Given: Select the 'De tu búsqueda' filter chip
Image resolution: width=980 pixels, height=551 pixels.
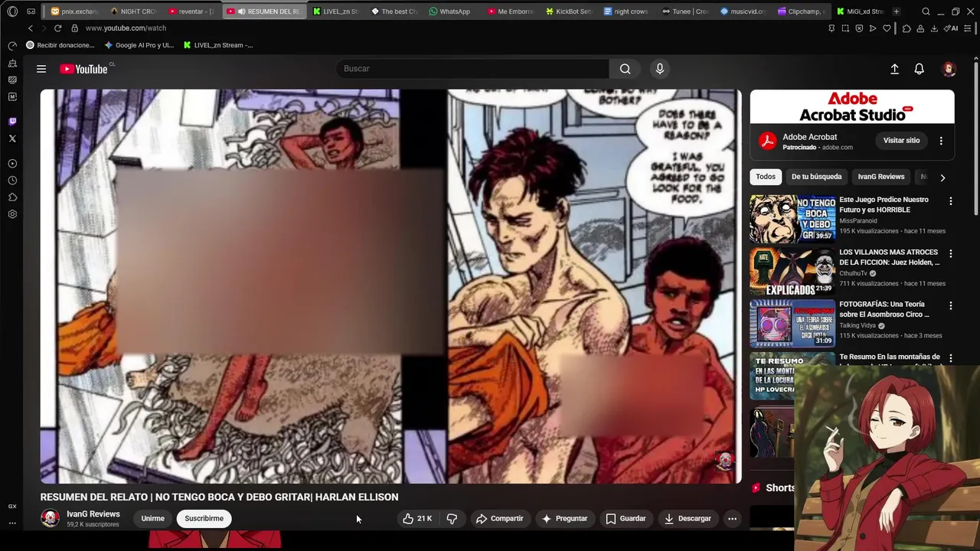Looking at the screenshot, I should (x=816, y=177).
